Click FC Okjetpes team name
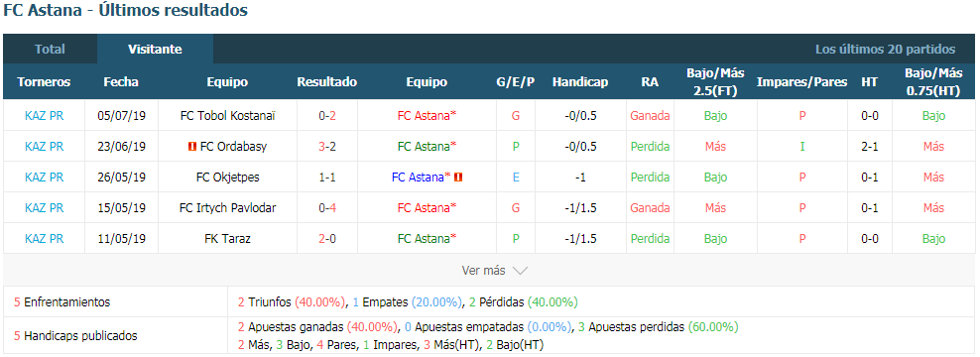The height and width of the screenshot is (357, 980). tap(227, 178)
